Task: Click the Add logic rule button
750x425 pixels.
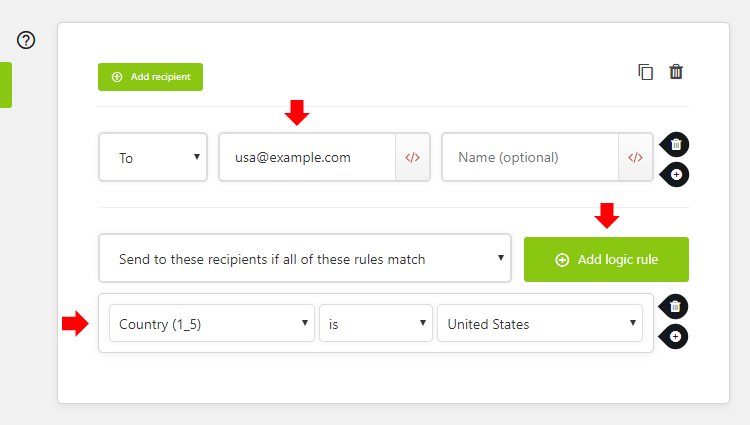Action: (607, 260)
